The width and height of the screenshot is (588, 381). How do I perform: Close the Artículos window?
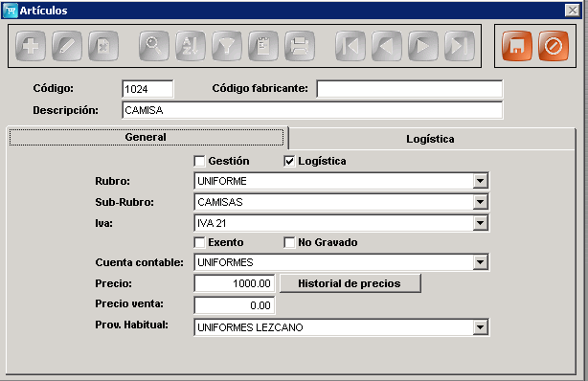[573, 11]
